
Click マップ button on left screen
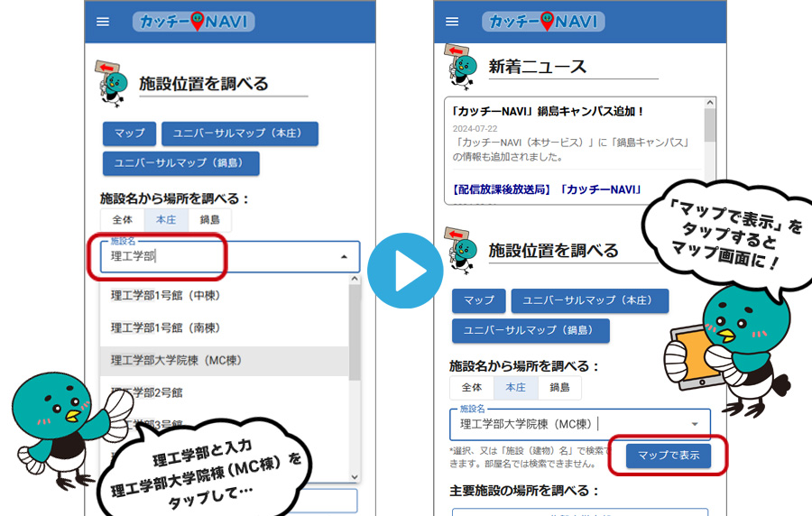(129, 134)
